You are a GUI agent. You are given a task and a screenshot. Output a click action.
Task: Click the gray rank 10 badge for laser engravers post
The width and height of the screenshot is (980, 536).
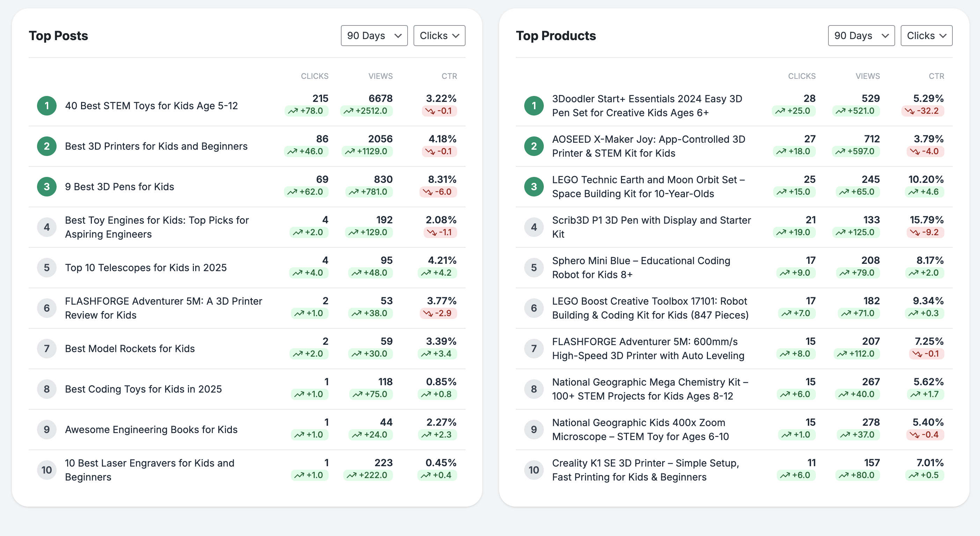[46, 469]
